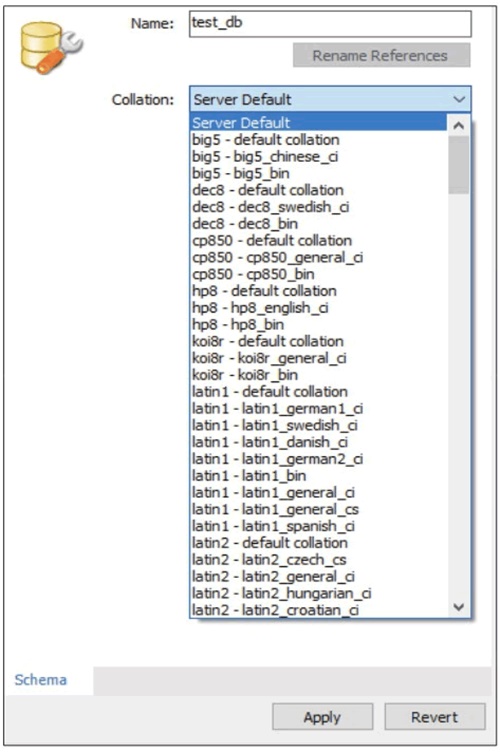Select latin1 - latin1_general_cs
Screen dimensions: 500x752
point(318,509)
